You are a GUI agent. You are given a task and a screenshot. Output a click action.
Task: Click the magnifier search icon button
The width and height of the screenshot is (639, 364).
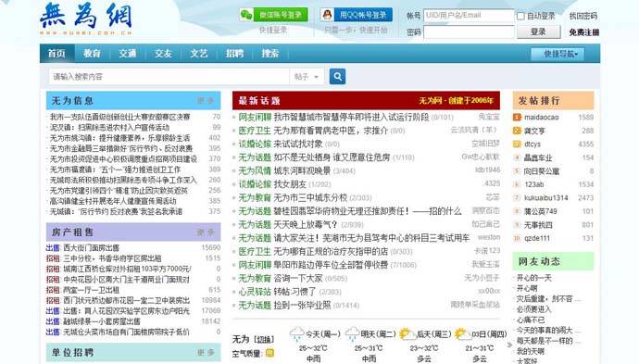337,76
